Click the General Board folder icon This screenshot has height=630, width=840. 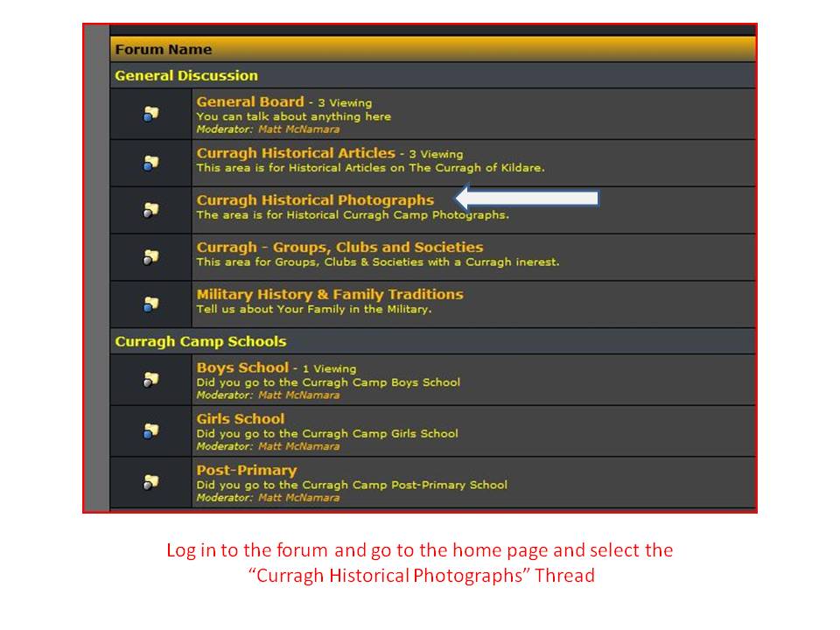tap(151, 114)
